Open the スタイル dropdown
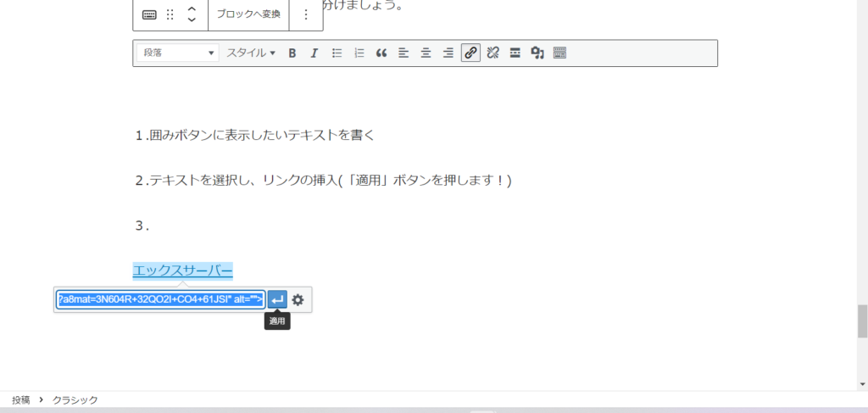The width and height of the screenshot is (868, 413). [x=251, y=53]
